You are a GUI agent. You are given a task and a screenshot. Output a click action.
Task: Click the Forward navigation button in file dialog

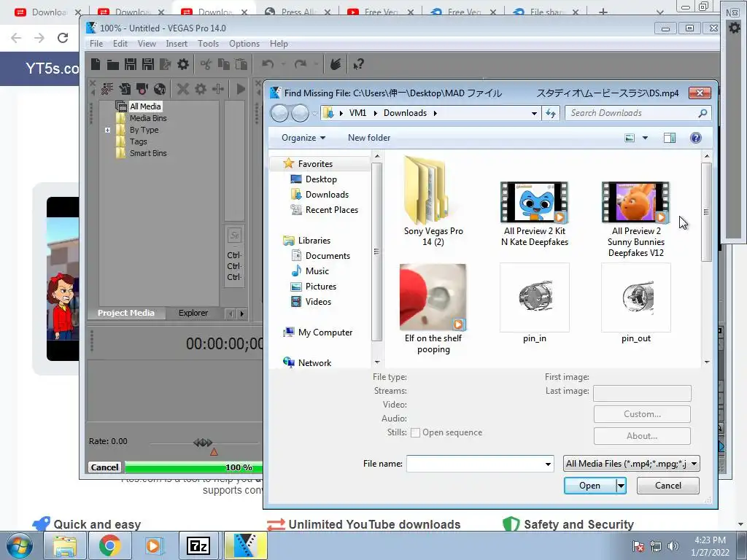300,113
